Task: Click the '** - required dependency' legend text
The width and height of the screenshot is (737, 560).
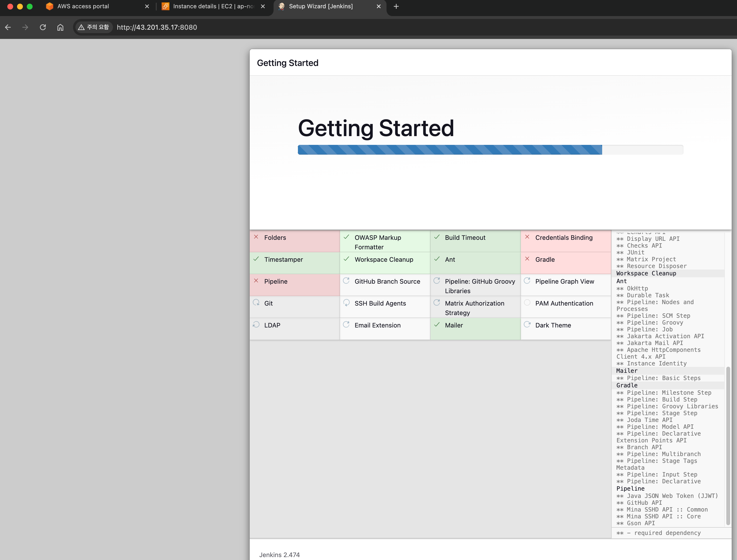Action: tap(658, 533)
